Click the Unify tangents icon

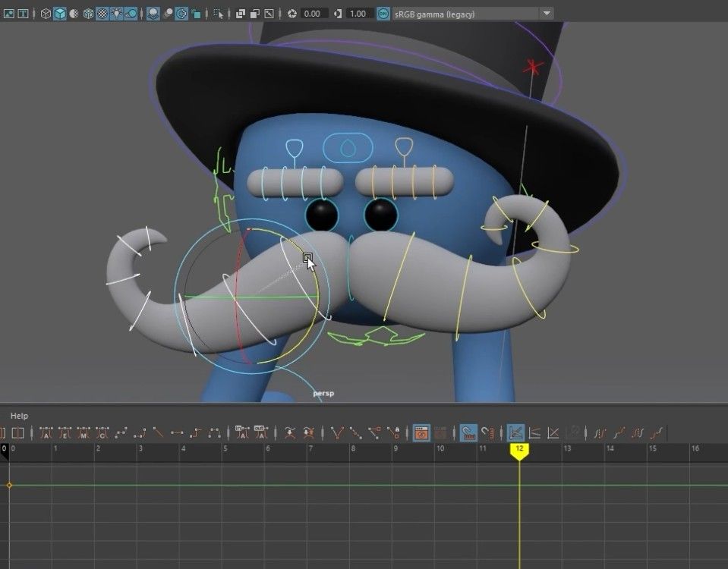coord(355,433)
